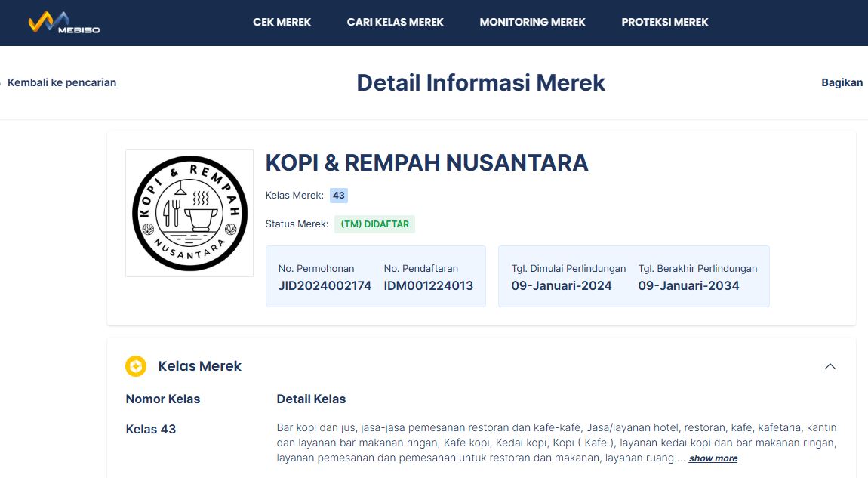Select application number JID2024002174
The width and height of the screenshot is (868, 478).
pyautogui.click(x=325, y=285)
